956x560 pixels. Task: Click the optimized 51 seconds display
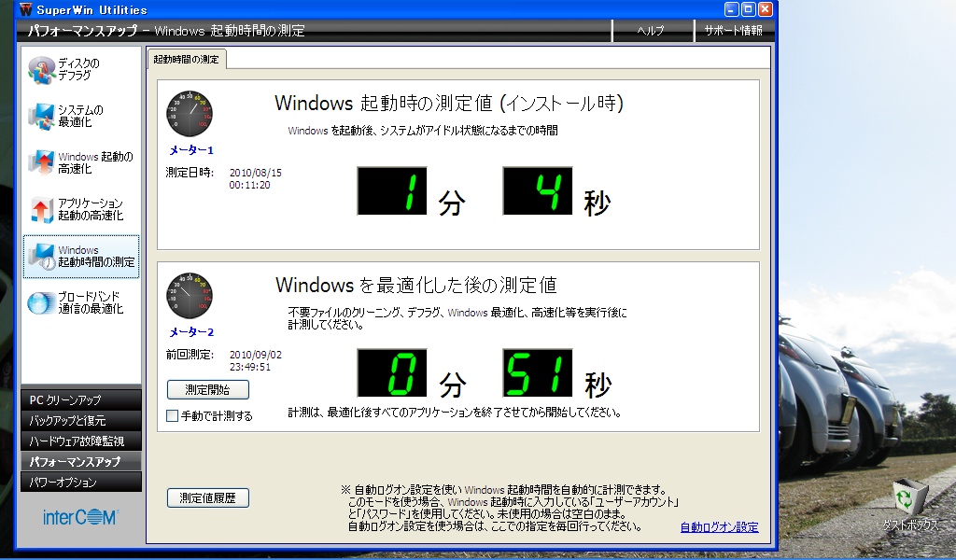[538, 373]
